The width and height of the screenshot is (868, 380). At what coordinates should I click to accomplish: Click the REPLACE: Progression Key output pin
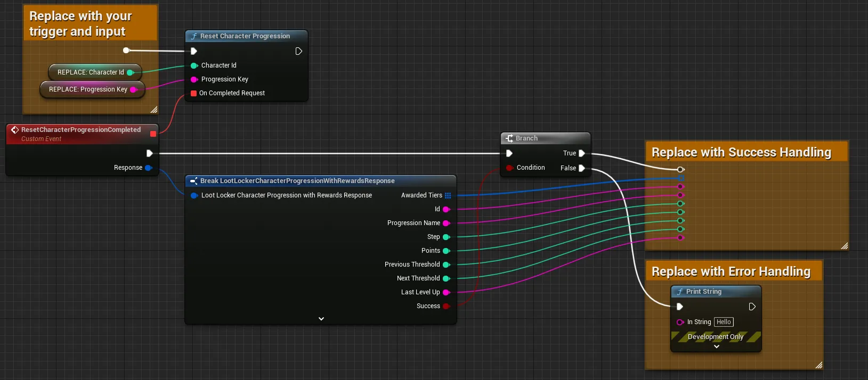tap(134, 89)
